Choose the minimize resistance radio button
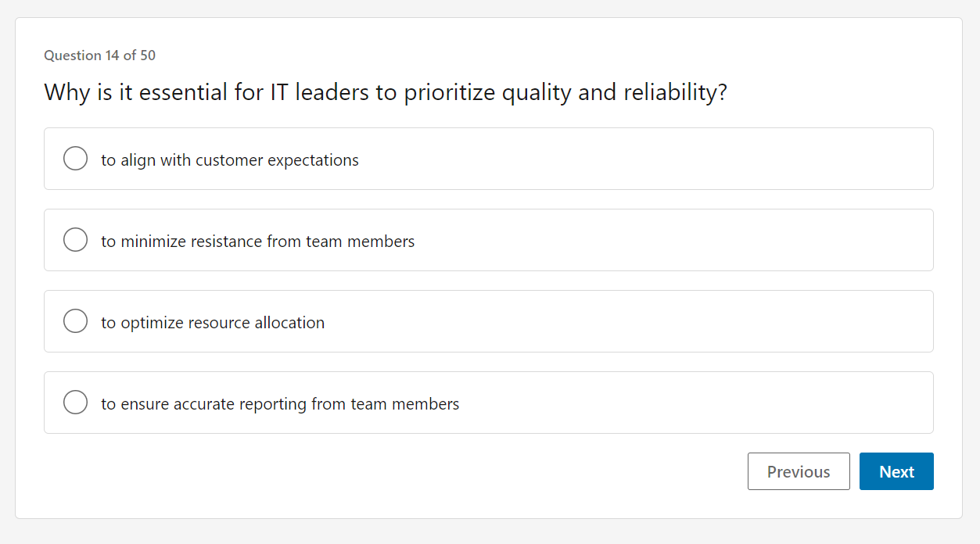 (75, 240)
